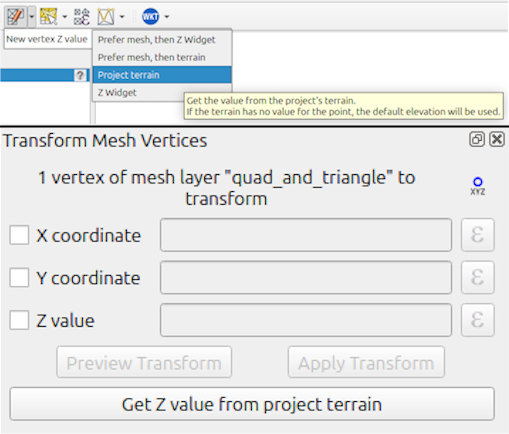The image size is (509, 434).
Task: Enable the X coordinate checkbox
Action: 19,235
